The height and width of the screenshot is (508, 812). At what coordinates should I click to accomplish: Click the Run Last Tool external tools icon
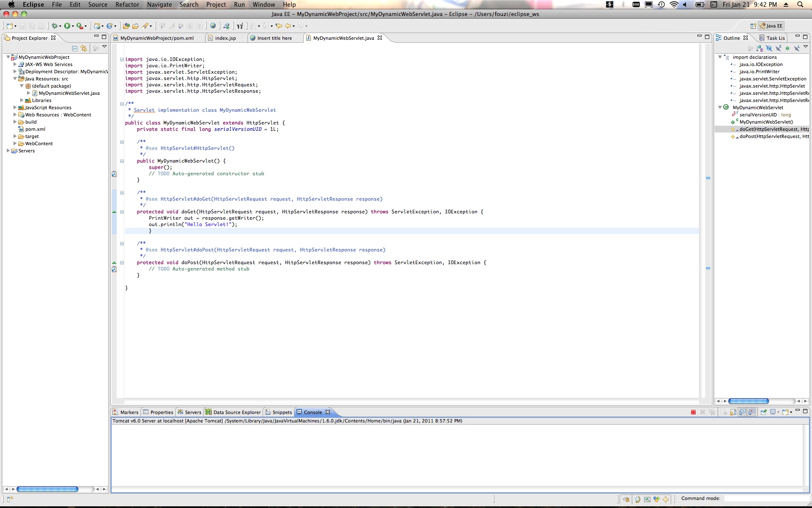click(x=80, y=26)
